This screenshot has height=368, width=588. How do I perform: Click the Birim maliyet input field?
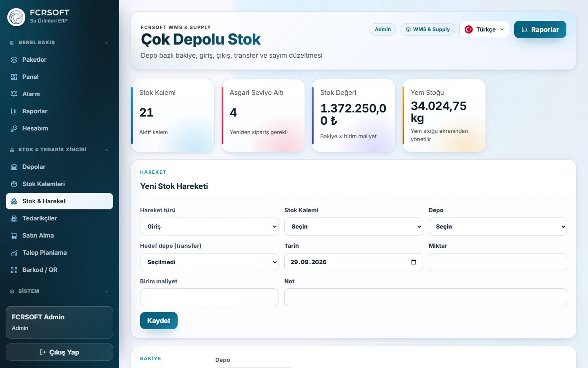click(x=209, y=297)
